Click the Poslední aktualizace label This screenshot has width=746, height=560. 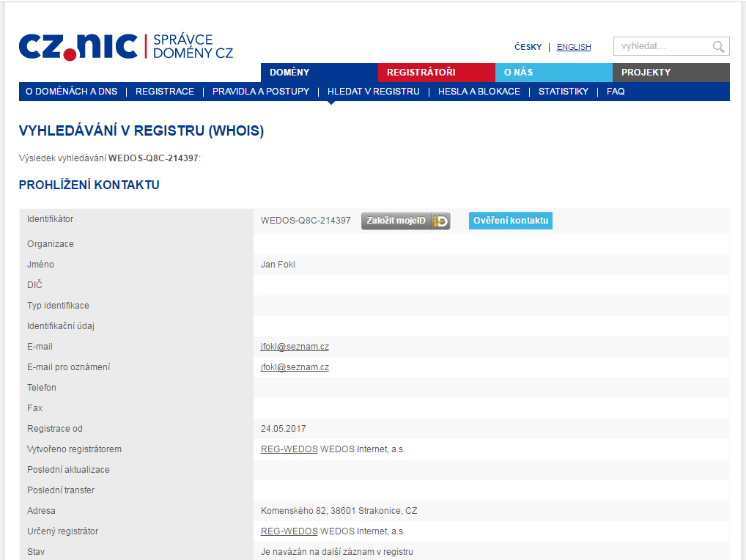tap(68, 470)
